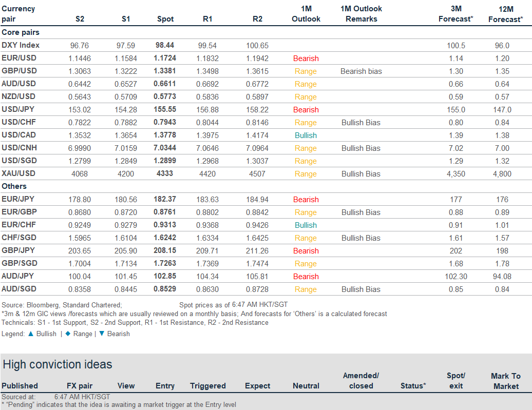Click the GBP/USD Bearish bias remark
The width and height of the screenshot is (532, 410).
[x=361, y=71]
